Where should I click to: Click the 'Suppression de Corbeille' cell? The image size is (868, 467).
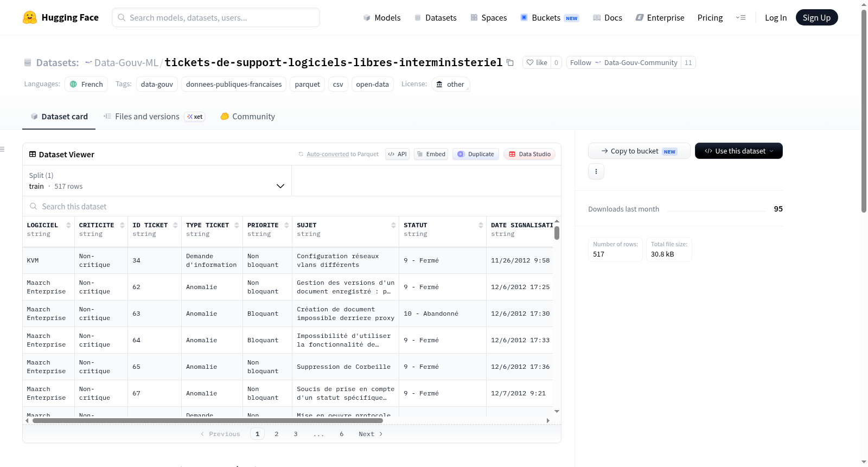345,367
